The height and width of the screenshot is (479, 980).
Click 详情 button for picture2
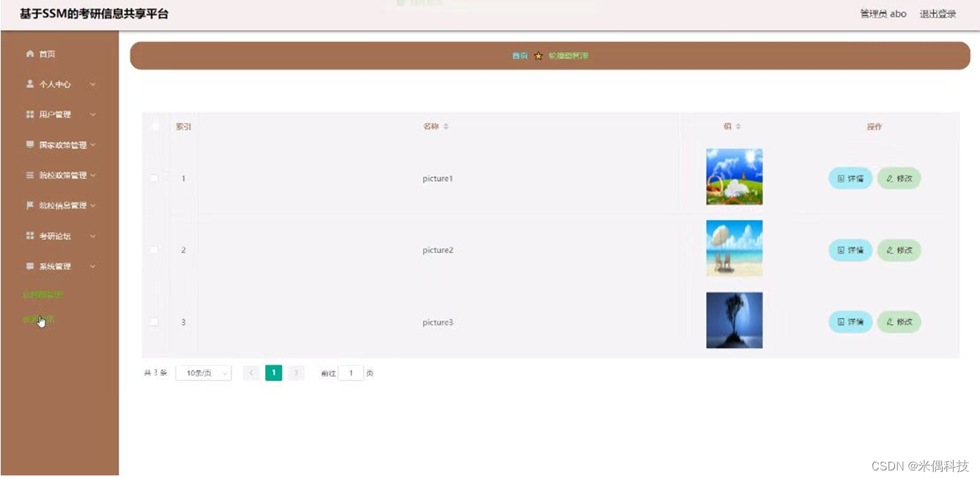[x=850, y=250]
